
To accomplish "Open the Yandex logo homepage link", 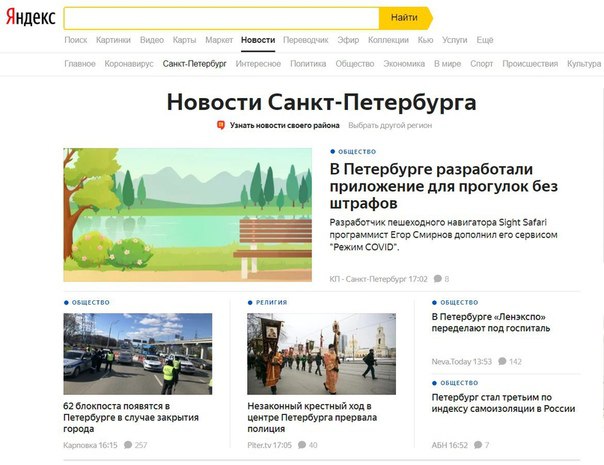I will coord(30,17).
